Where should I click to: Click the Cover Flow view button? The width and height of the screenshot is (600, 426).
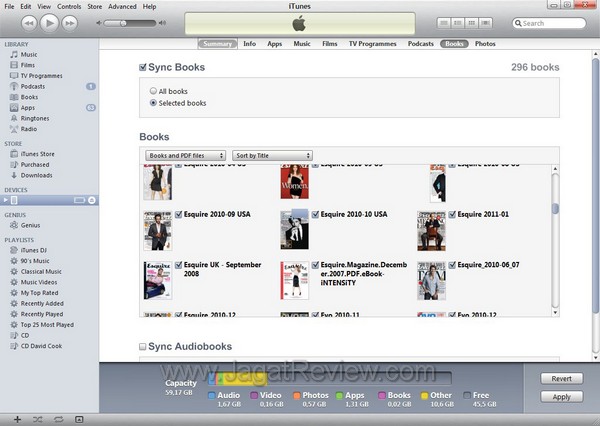pyautogui.click(x=486, y=23)
